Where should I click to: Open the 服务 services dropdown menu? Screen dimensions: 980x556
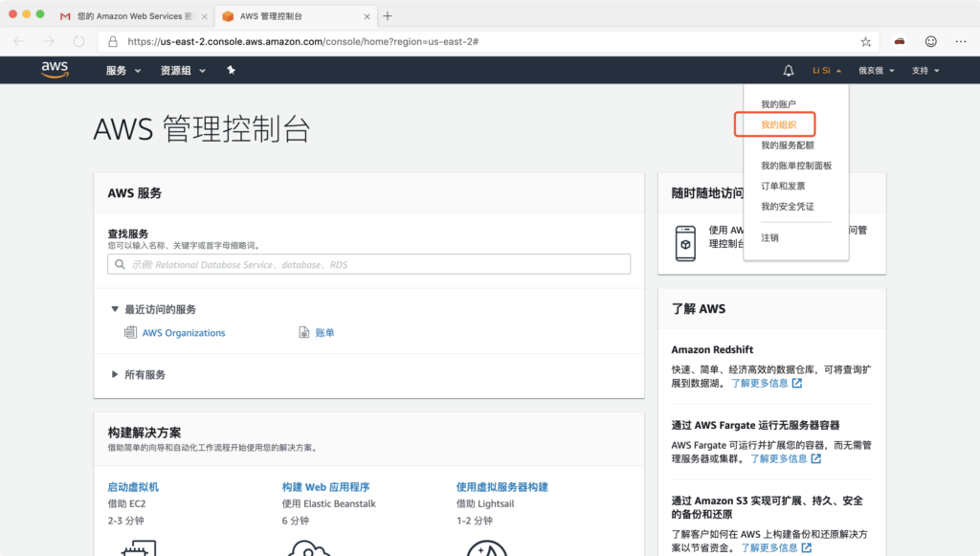coord(123,71)
